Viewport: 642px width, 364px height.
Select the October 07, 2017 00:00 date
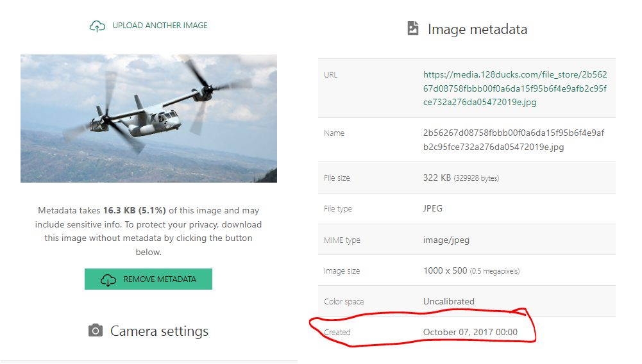coord(471,332)
